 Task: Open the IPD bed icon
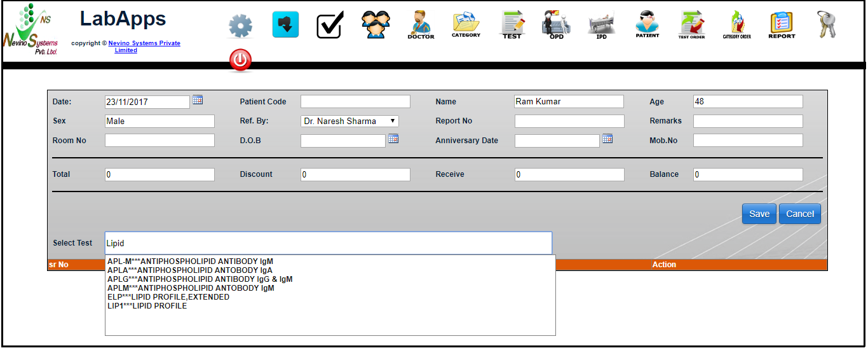[x=601, y=25]
